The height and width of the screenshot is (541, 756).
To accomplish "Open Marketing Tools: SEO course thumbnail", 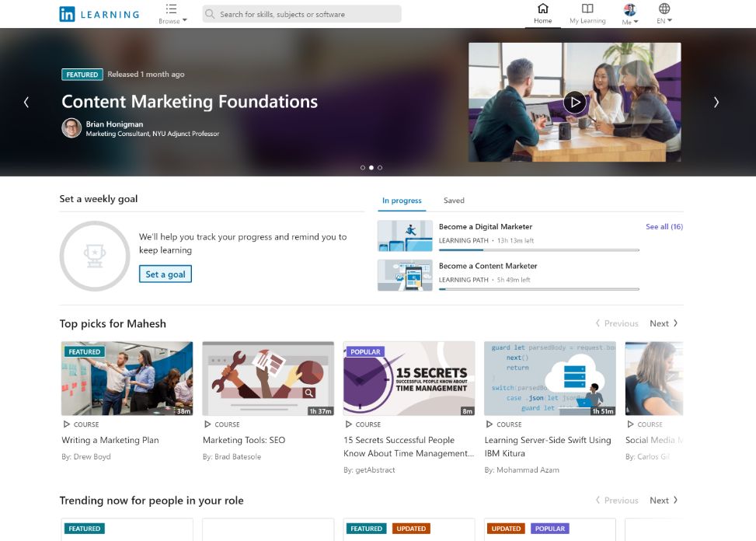I will click(268, 379).
